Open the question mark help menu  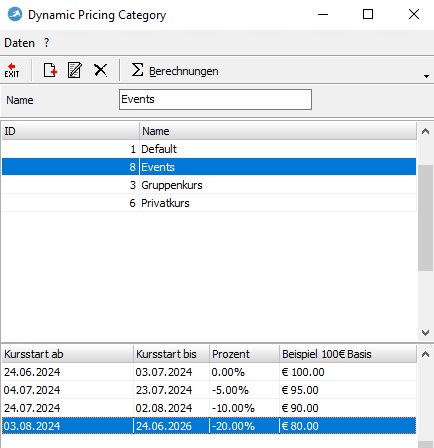[x=47, y=43]
